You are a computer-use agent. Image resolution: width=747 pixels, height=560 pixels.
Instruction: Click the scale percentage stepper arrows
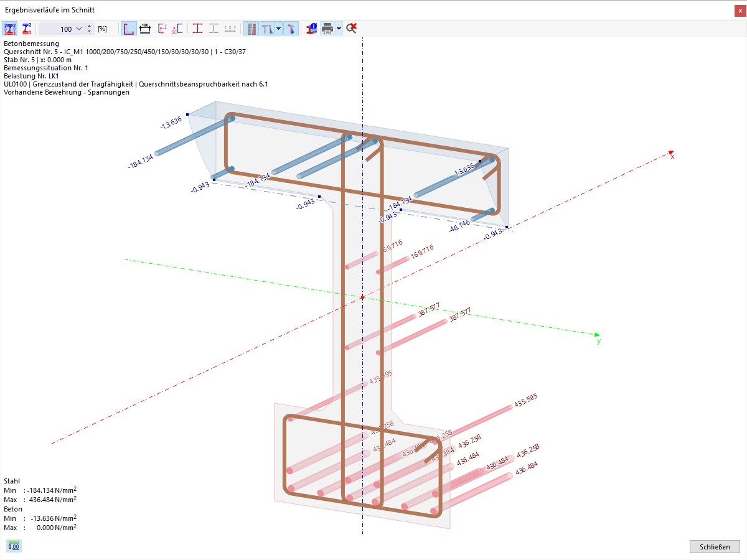[89, 29]
